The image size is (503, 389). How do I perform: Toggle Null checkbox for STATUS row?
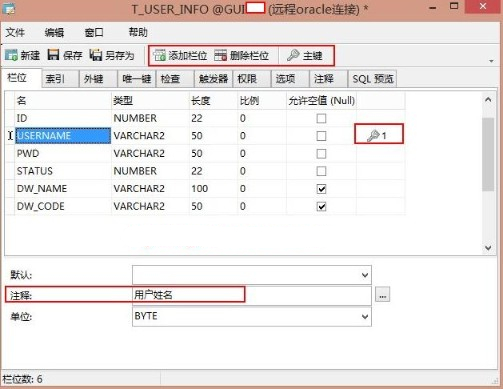pos(321,171)
